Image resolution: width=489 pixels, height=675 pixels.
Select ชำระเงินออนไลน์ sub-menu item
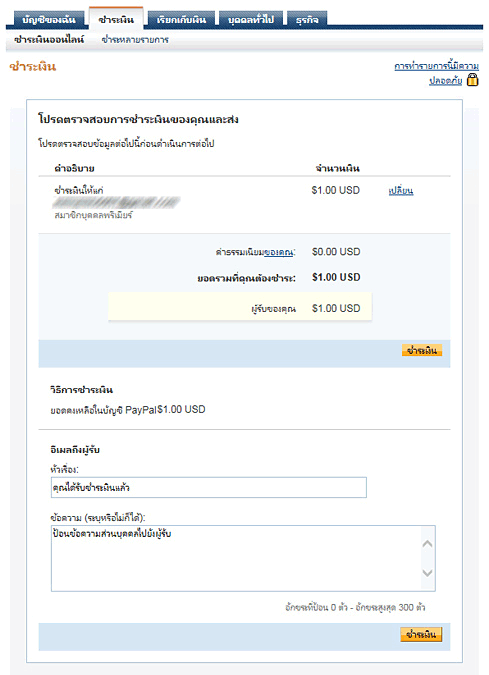[x=49, y=40]
